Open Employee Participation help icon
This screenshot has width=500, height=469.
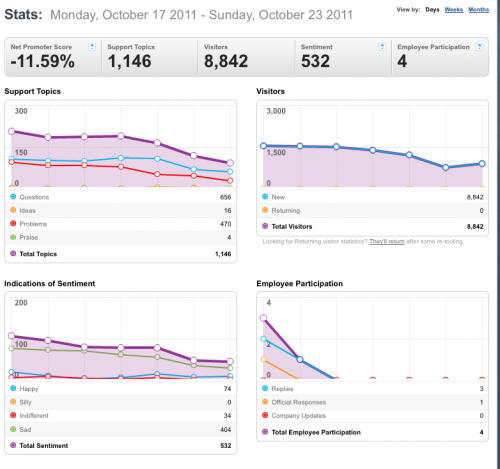pyautogui.click(x=479, y=47)
